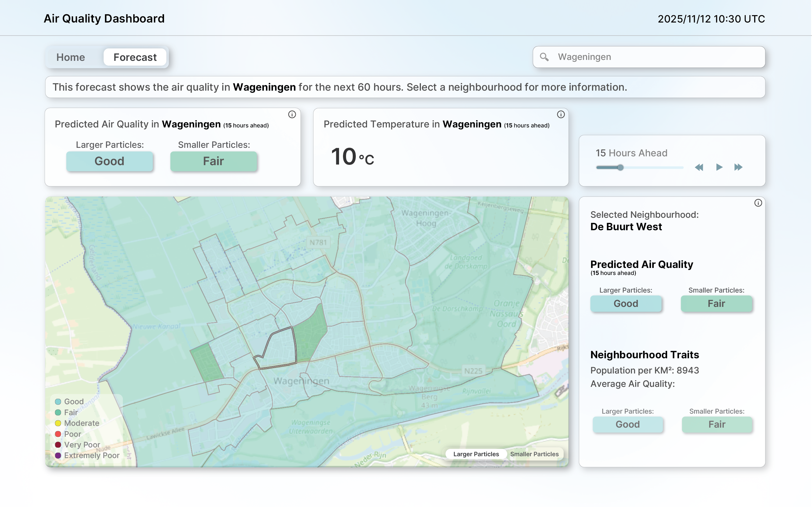Click the search magnifier icon
The image size is (812, 507).
click(x=544, y=57)
